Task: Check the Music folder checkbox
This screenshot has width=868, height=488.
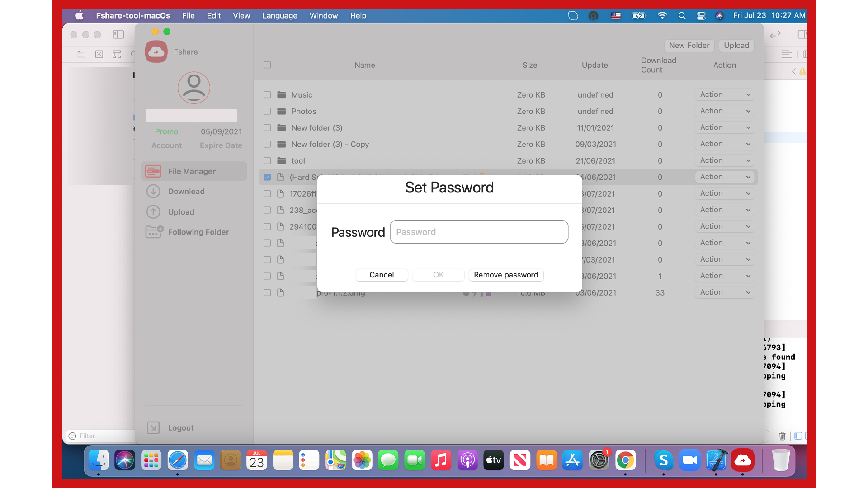Action: 267,95
